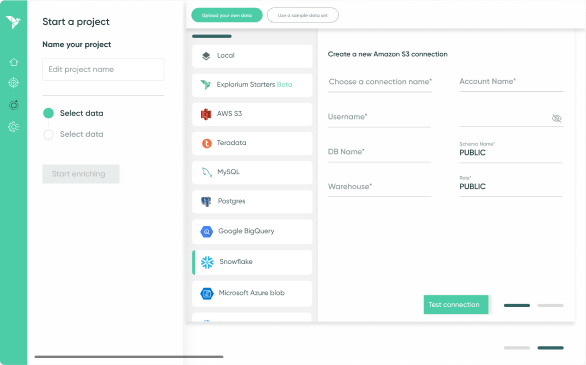Image resolution: width=586 pixels, height=365 pixels.
Task: Click the MySQL dolphin icon
Action: tap(207, 172)
